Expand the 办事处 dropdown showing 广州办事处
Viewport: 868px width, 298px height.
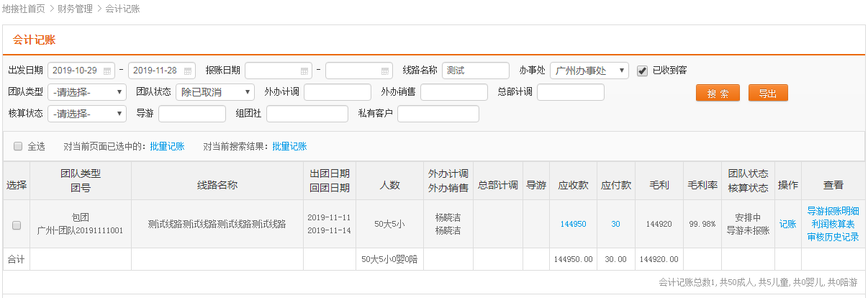click(x=589, y=71)
